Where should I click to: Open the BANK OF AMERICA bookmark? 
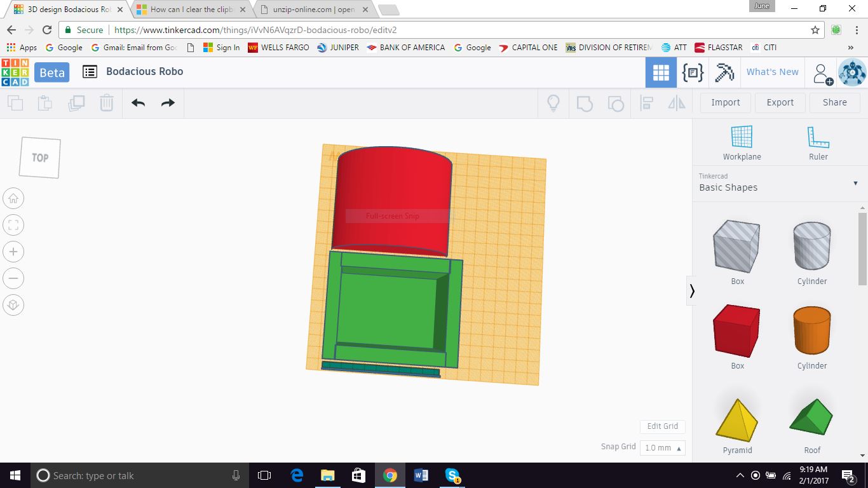pos(405,48)
